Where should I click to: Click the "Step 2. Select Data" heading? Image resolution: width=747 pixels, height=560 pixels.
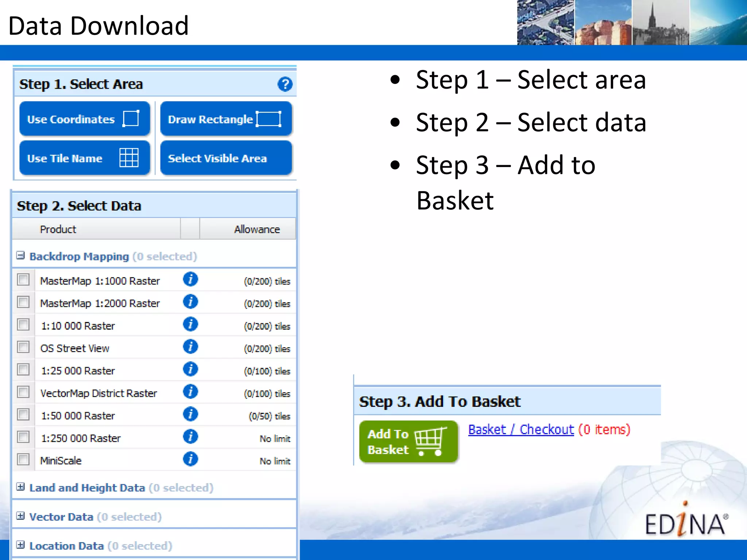(79, 206)
